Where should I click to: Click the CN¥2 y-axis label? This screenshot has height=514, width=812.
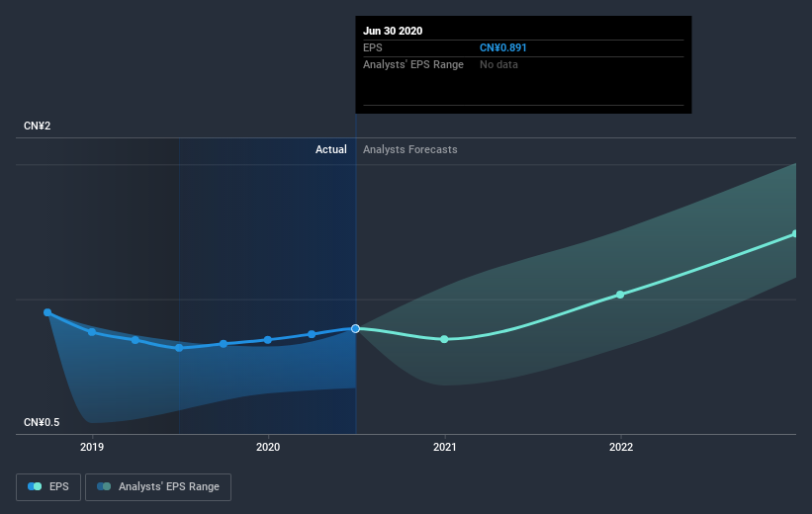(38, 126)
